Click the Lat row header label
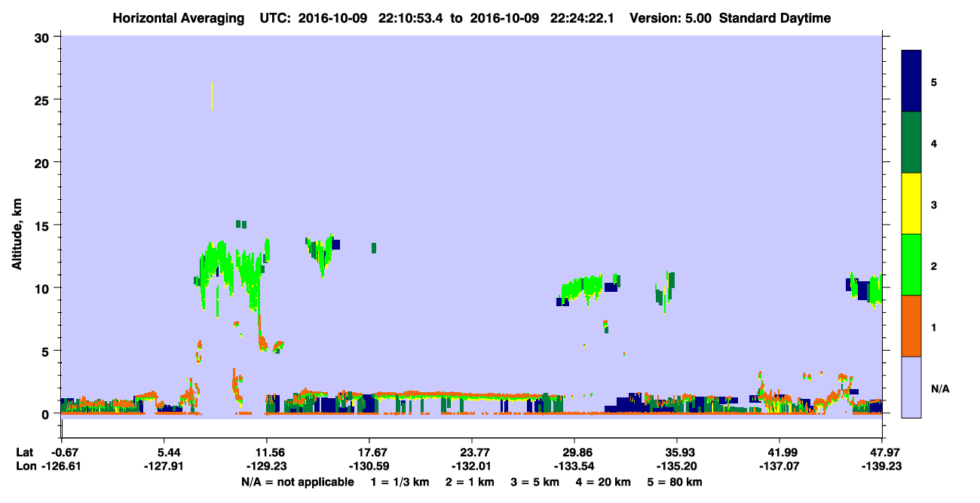The height and width of the screenshot is (503, 980). [x=24, y=452]
